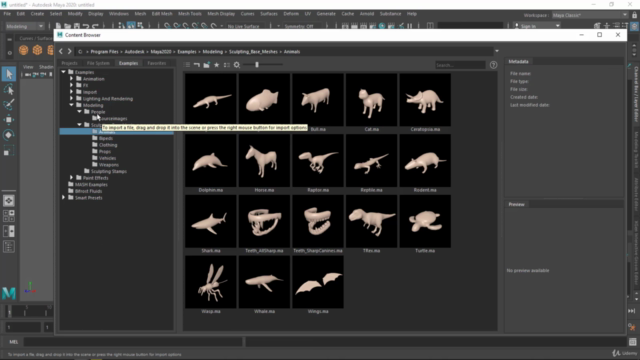Image resolution: width=640 pixels, height=360 pixels.
Task: Expand the Paint Effects folder
Action: coord(71,178)
